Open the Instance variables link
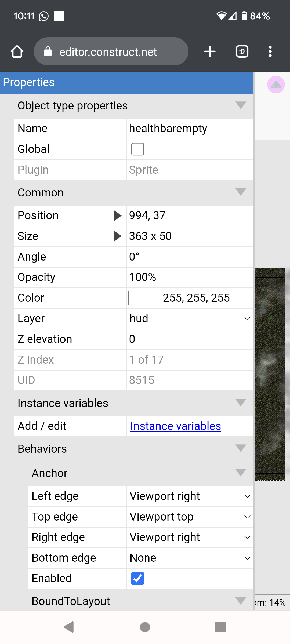The height and width of the screenshot is (644, 290). (x=176, y=426)
